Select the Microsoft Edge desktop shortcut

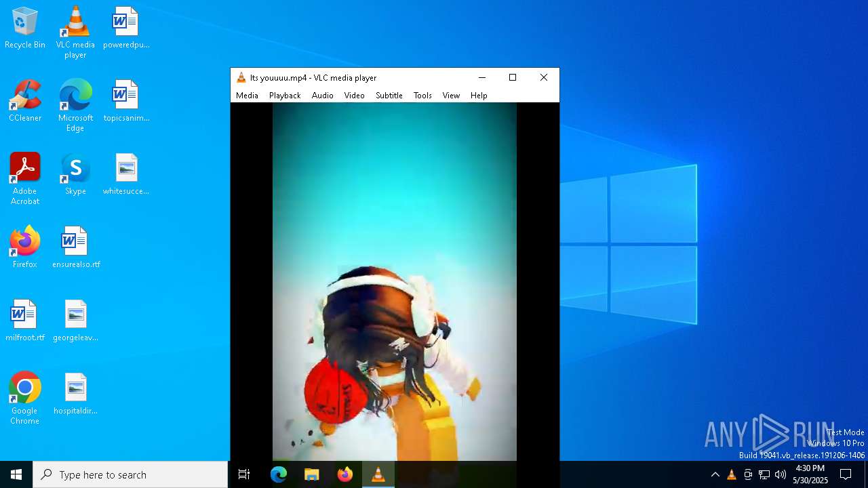pyautogui.click(x=75, y=106)
